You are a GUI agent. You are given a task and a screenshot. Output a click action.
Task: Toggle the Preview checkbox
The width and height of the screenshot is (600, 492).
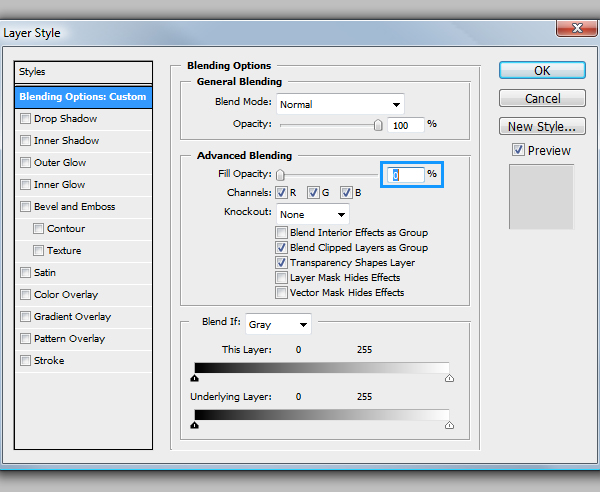(518, 150)
